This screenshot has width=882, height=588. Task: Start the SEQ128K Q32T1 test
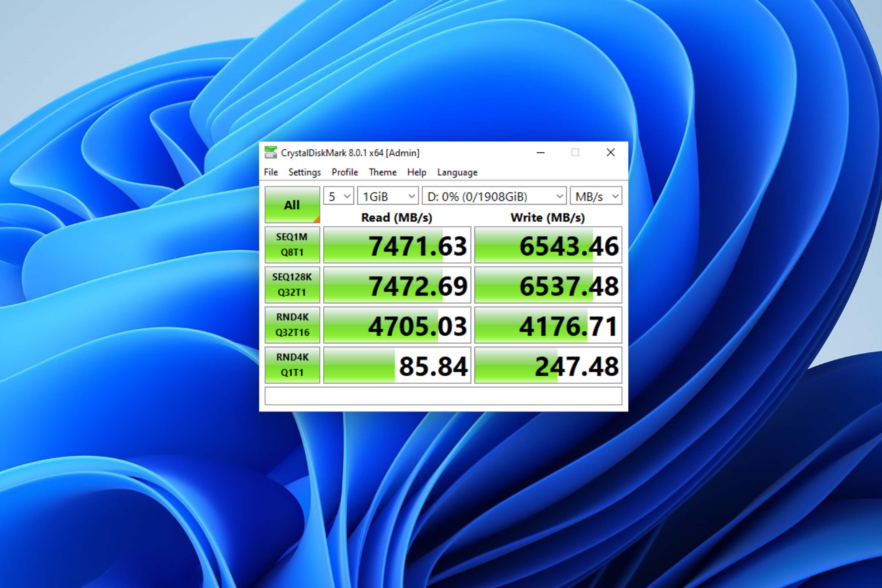coord(292,285)
